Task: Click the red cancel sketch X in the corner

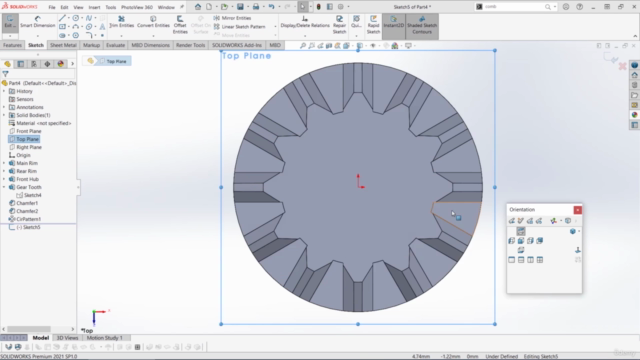Action: tap(622, 66)
